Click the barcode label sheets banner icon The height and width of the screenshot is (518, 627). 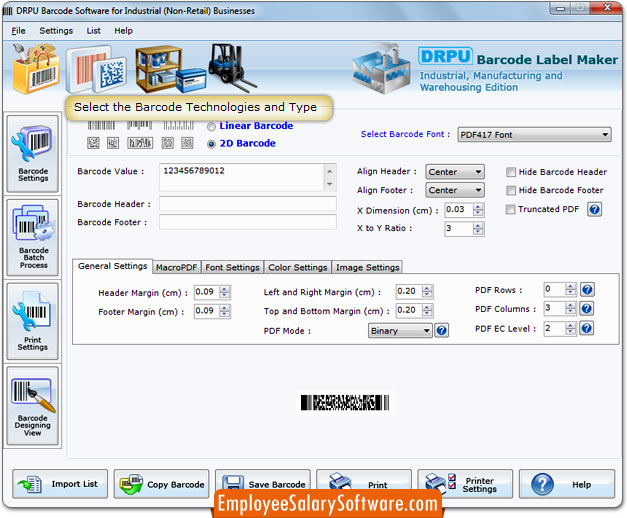coord(96,70)
